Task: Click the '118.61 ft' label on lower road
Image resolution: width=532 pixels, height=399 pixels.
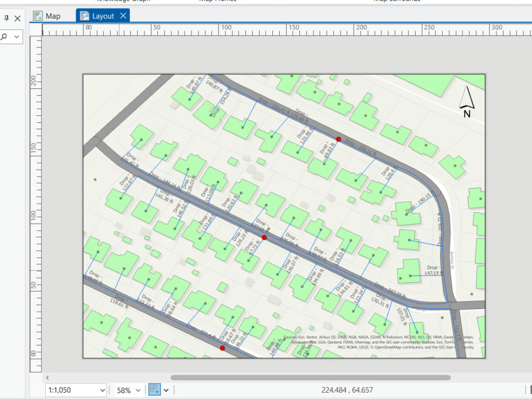Action: click(119, 303)
